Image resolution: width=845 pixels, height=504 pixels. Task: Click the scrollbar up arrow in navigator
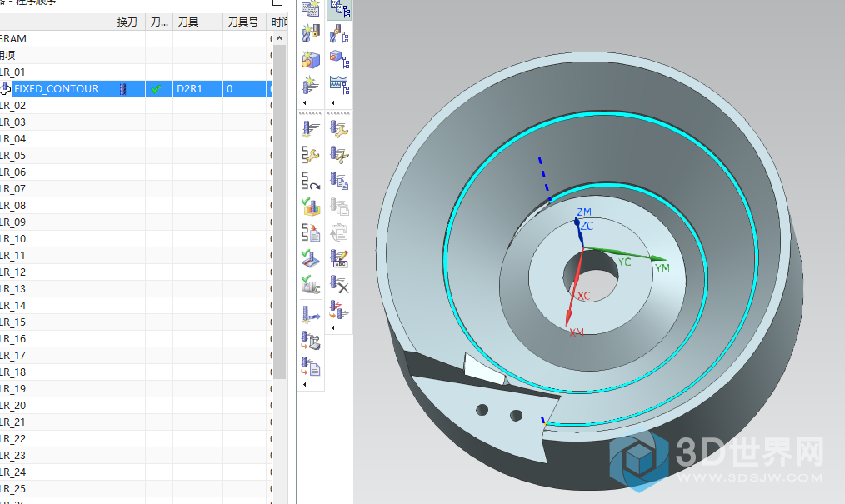click(x=279, y=39)
